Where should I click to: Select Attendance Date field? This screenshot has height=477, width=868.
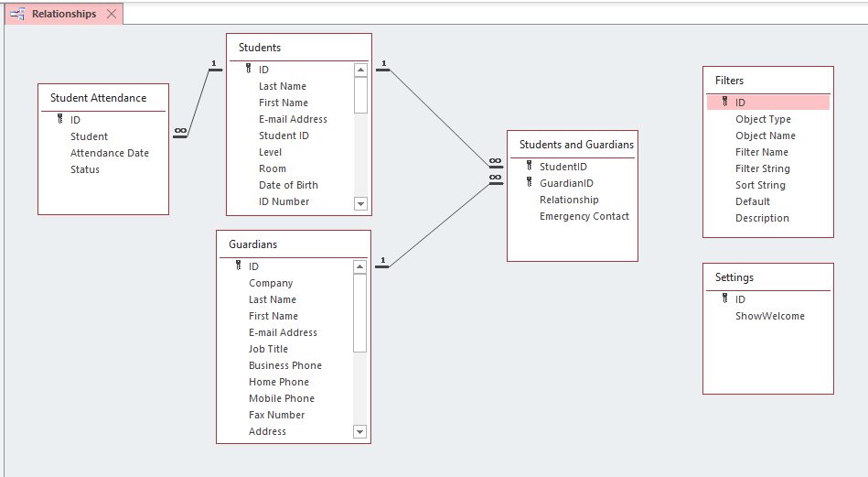click(x=110, y=154)
